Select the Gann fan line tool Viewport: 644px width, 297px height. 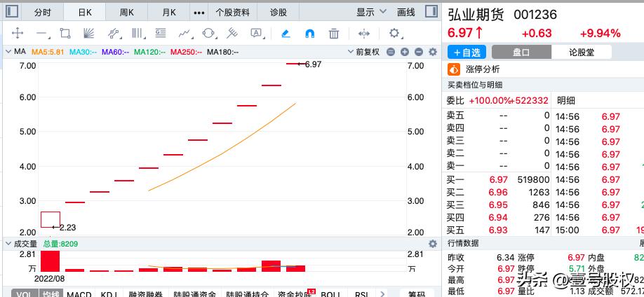point(88,33)
